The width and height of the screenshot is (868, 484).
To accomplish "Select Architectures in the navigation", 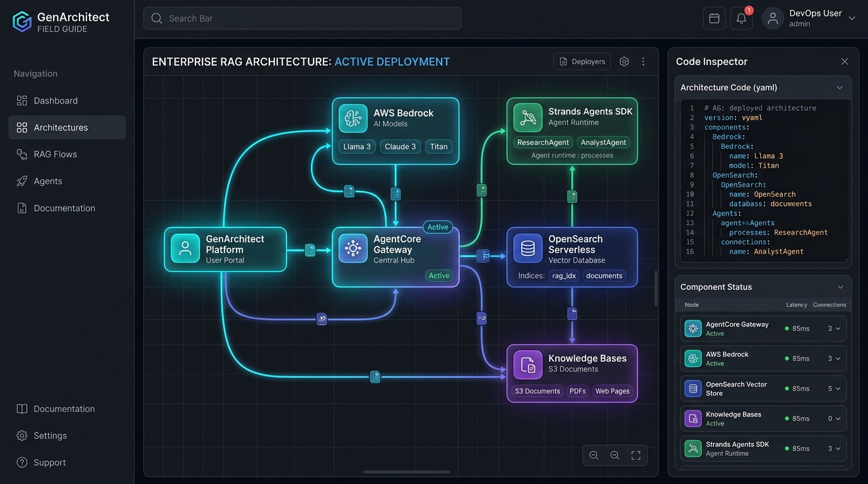I will click(x=67, y=127).
